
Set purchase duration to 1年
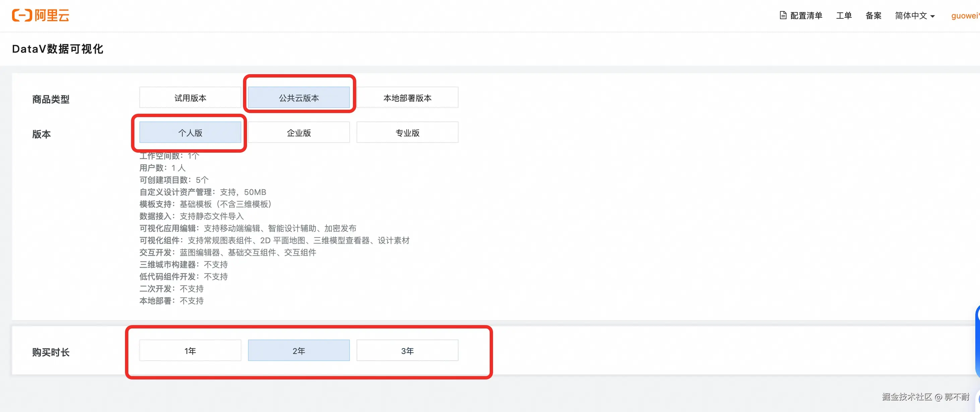click(x=190, y=350)
